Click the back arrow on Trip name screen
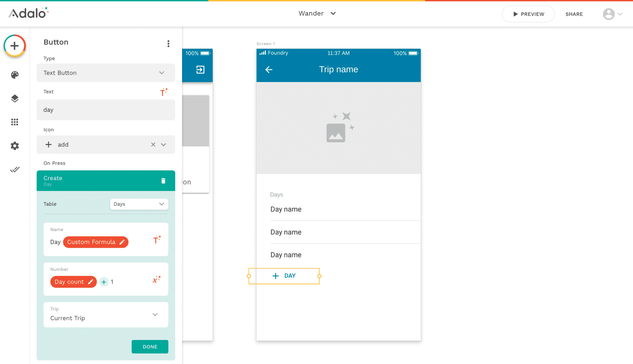Screen dimensions: 633x364 tap(269, 70)
